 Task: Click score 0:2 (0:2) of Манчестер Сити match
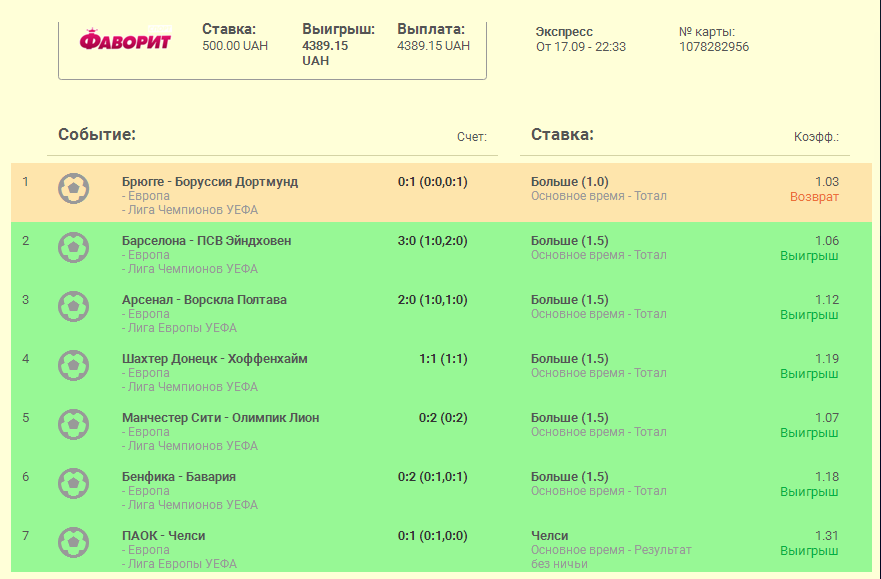click(443, 418)
